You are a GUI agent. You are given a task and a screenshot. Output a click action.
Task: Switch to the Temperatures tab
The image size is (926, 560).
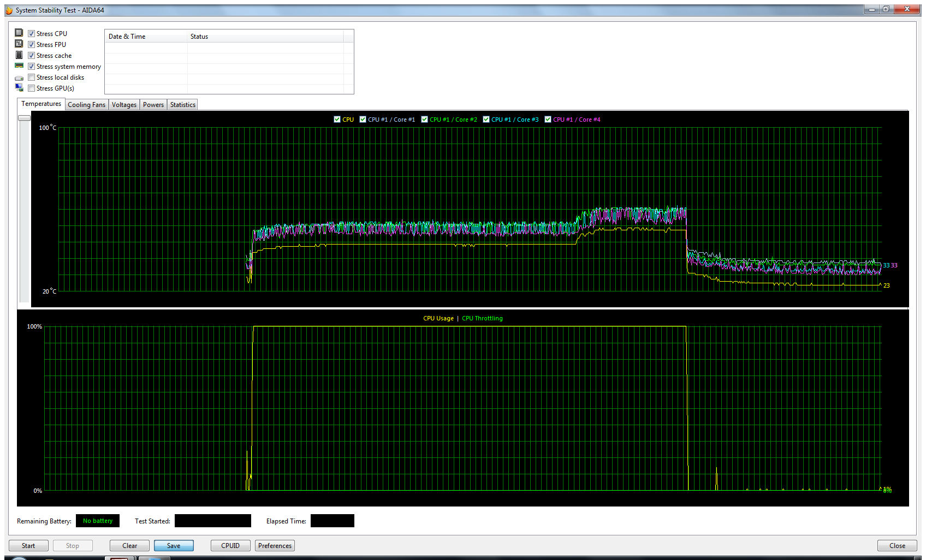tap(41, 104)
